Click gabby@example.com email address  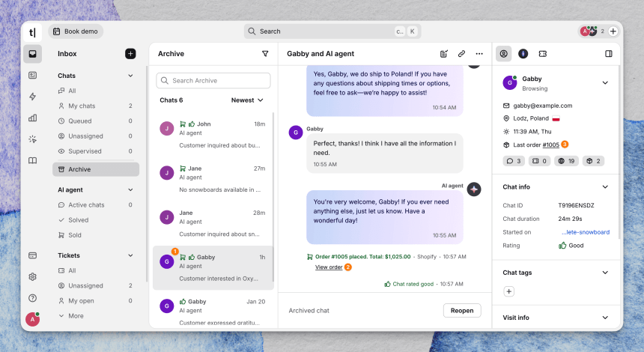click(543, 106)
